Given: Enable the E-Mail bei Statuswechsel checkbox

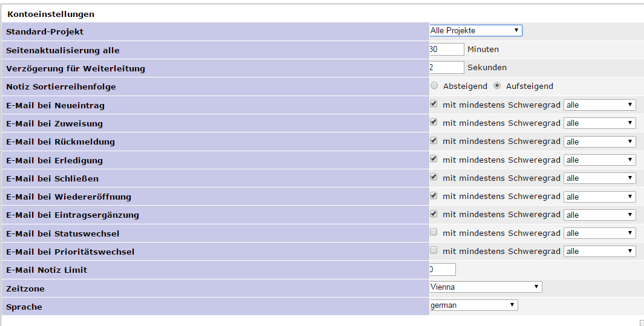Looking at the screenshot, I should (434, 232).
